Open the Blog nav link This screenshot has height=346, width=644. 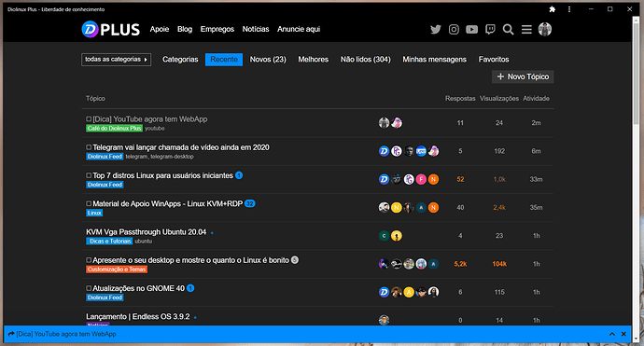(x=185, y=29)
